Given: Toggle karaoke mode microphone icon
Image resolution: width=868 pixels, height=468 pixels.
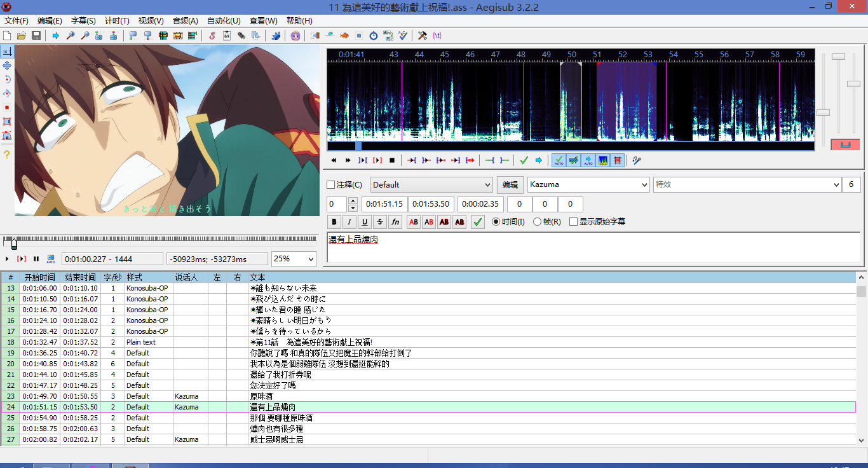Looking at the screenshot, I should tap(637, 160).
